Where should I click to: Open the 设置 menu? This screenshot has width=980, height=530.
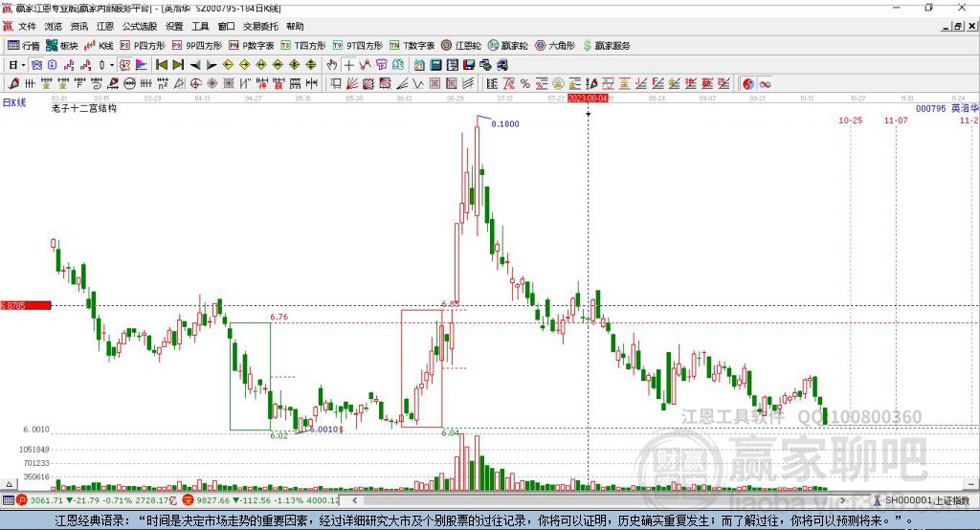[x=174, y=26]
